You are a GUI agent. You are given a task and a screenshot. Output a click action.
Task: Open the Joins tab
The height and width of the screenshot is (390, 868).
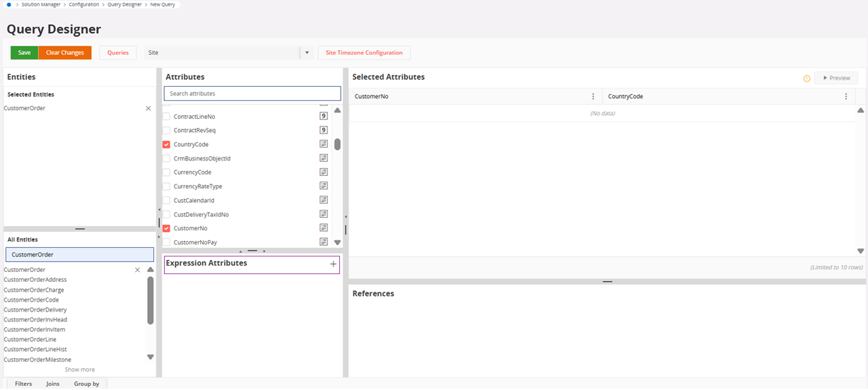[x=53, y=384]
